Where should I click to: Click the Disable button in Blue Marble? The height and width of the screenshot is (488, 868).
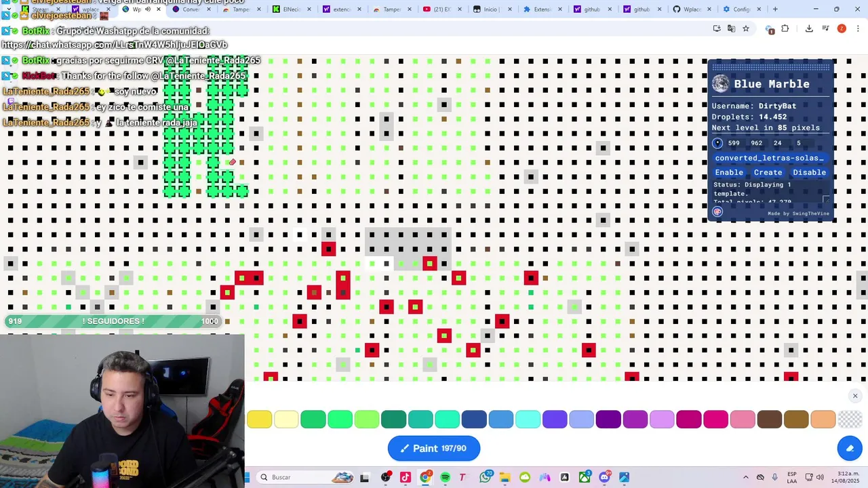point(810,172)
